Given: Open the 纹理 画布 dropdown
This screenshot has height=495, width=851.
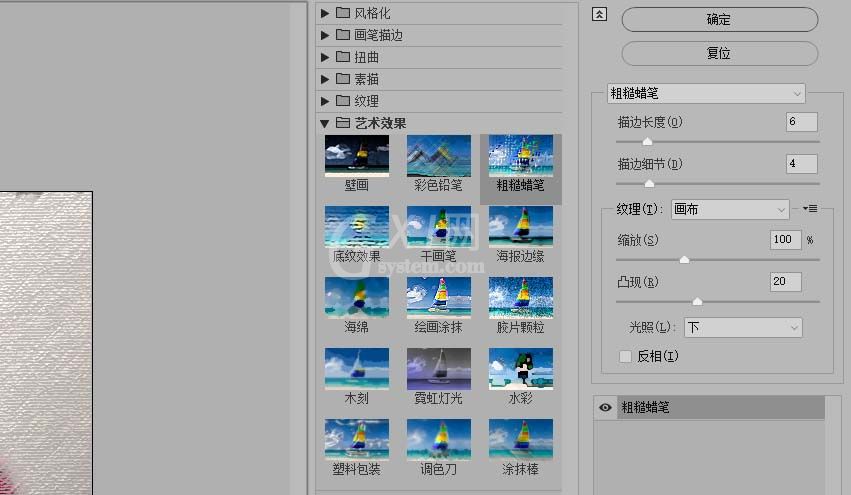Looking at the screenshot, I should [x=730, y=209].
